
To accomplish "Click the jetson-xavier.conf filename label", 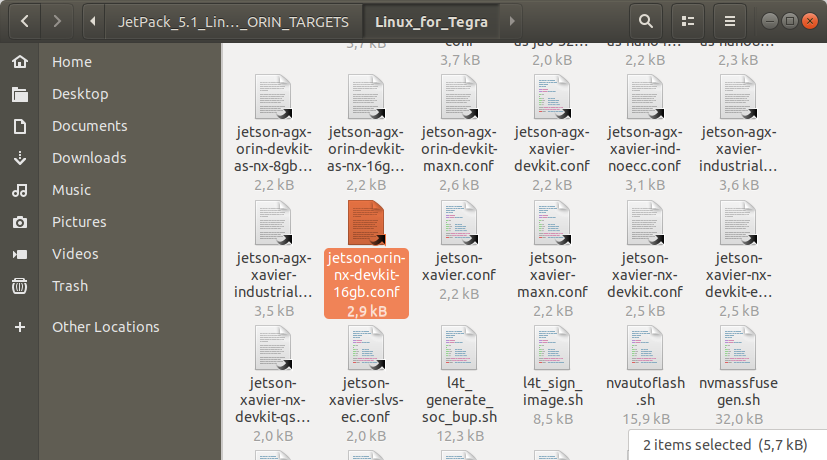I will point(459,266).
